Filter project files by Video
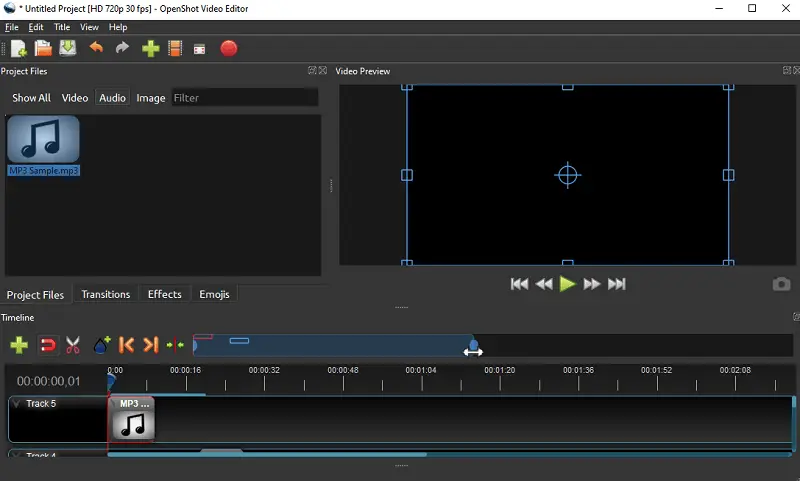The width and height of the screenshot is (800, 481). click(75, 98)
